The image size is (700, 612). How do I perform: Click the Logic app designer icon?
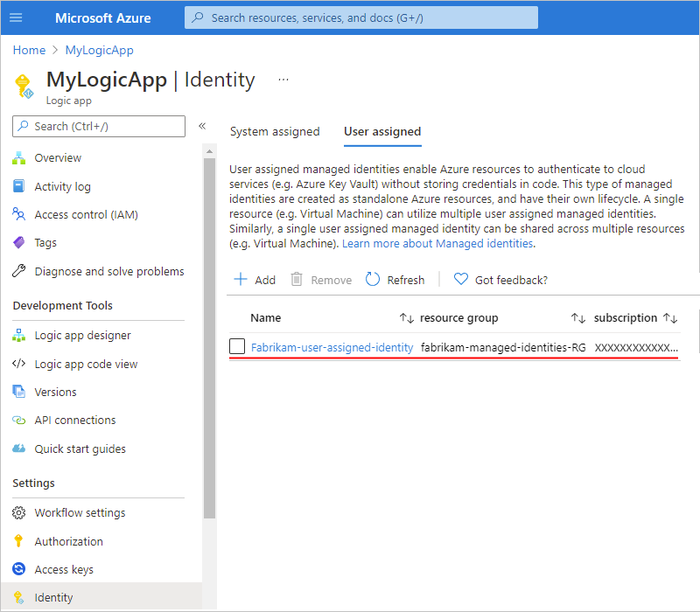(x=18, y=336)
